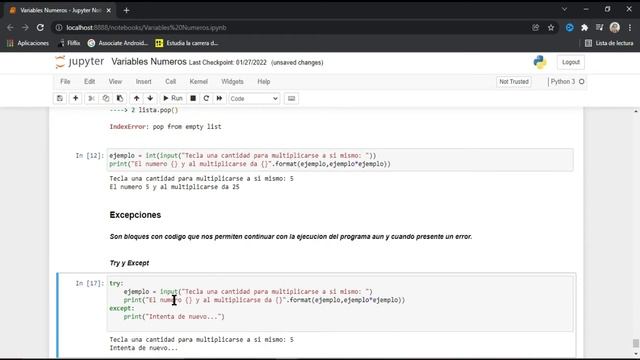
Task: Open the Insert menu
Action: (x=143, y=82)
